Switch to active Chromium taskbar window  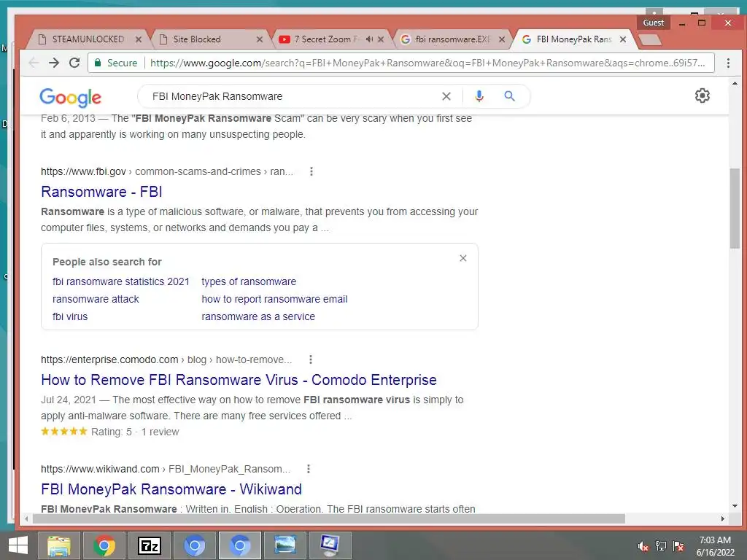point(239,545)
